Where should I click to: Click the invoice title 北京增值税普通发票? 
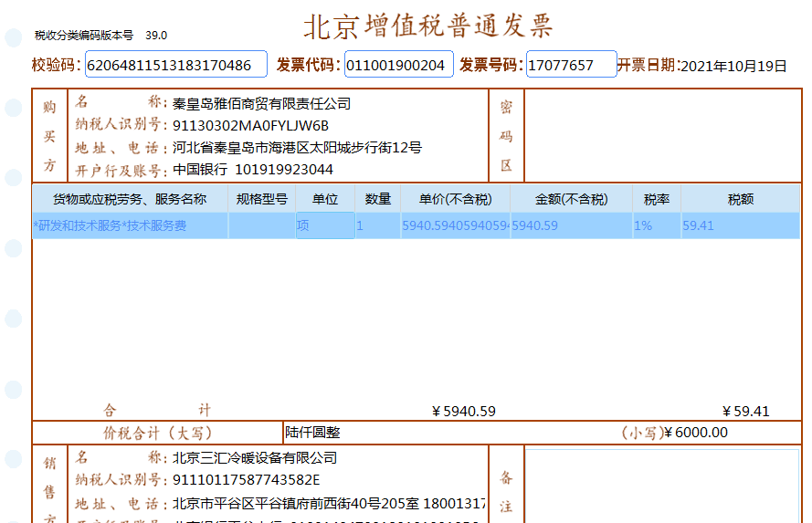pos(428,26)
